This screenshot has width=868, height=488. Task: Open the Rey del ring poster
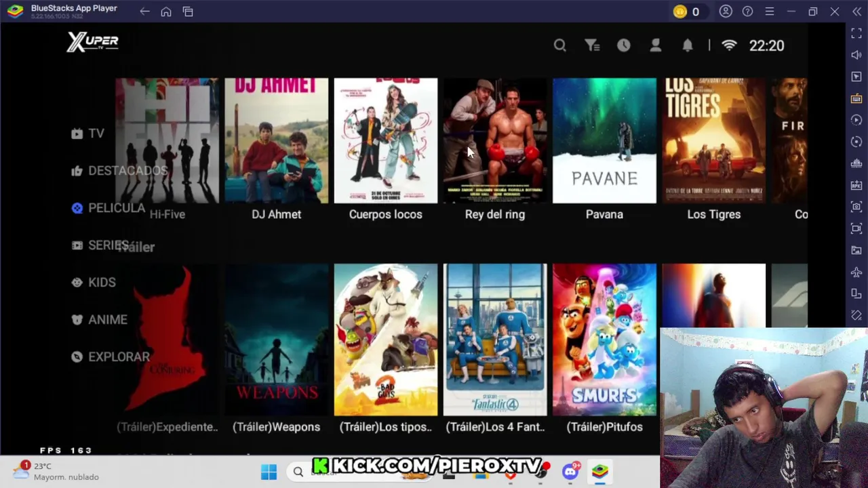coord(495,140)
